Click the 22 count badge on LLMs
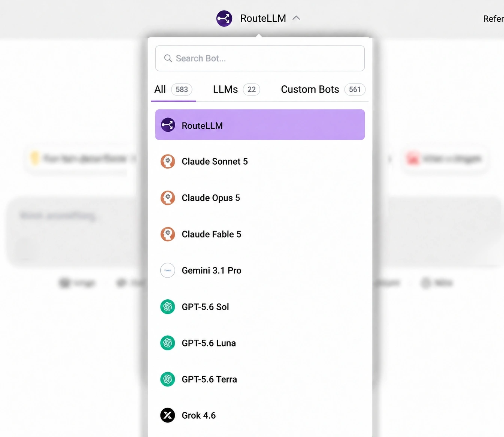Viewport: 504px width, 437px height. click(252, 89)
